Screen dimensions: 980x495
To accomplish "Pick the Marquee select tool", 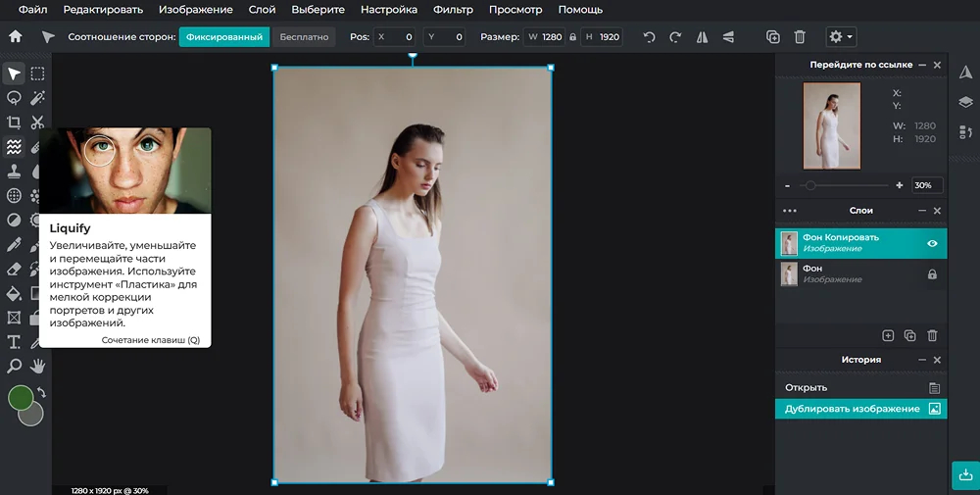I will (37, 74).
